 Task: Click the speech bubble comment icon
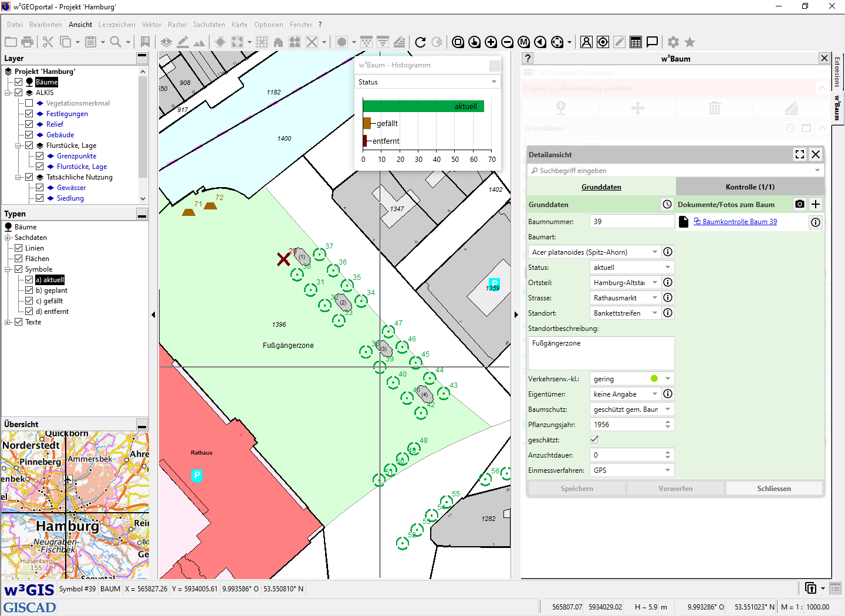[x=652, y=42]
